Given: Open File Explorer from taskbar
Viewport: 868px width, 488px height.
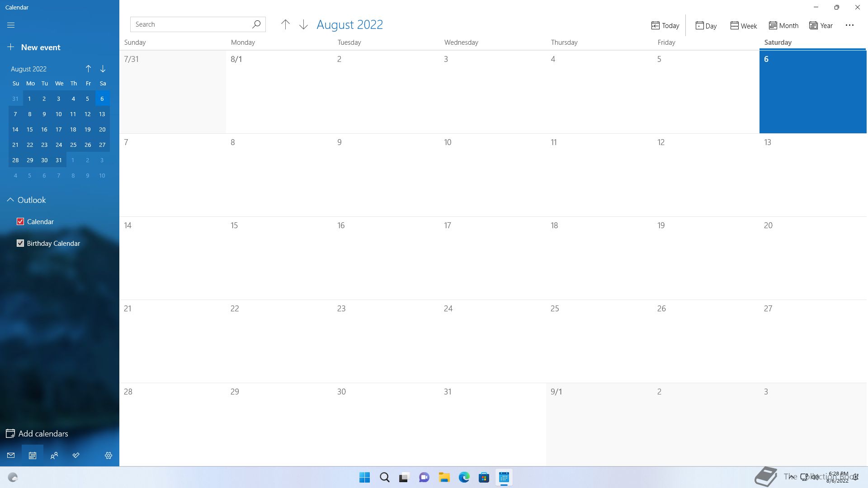Looking at the screenshot, I should click(444, 478).
